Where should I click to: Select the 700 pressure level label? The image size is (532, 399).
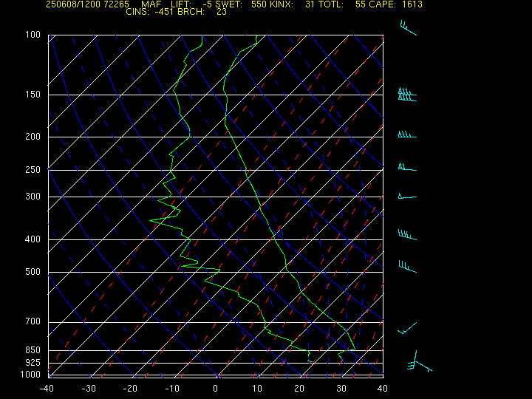(x=33, y=321)
